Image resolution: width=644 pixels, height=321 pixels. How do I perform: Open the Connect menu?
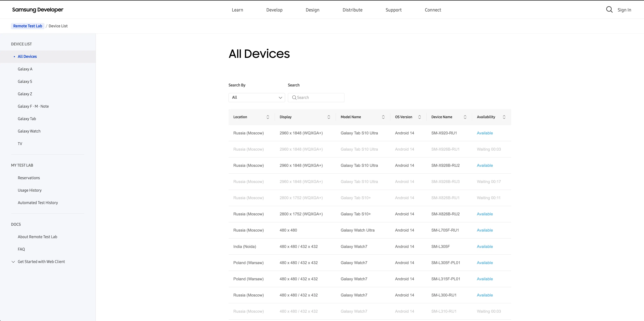433,10
